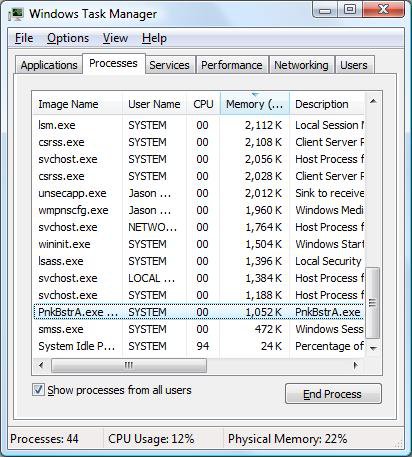
Task: Select the wmpnscfg.exe process
Action: click(x=198, y=210)
